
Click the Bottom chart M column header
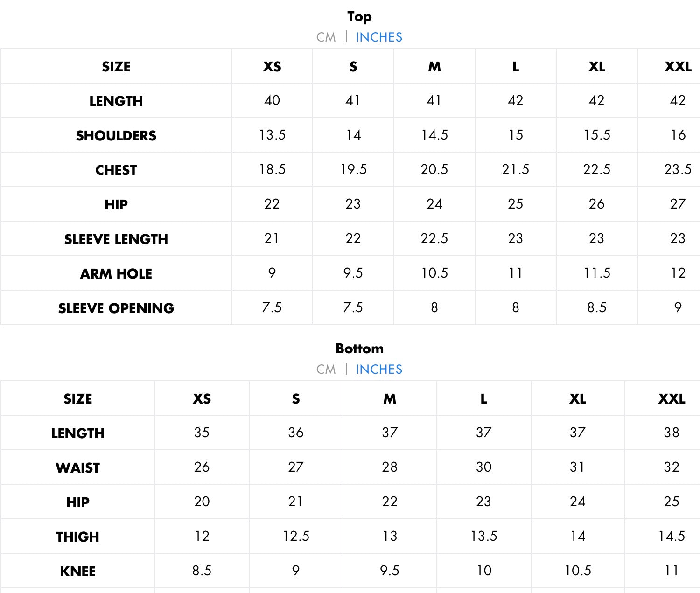(390, 399)
